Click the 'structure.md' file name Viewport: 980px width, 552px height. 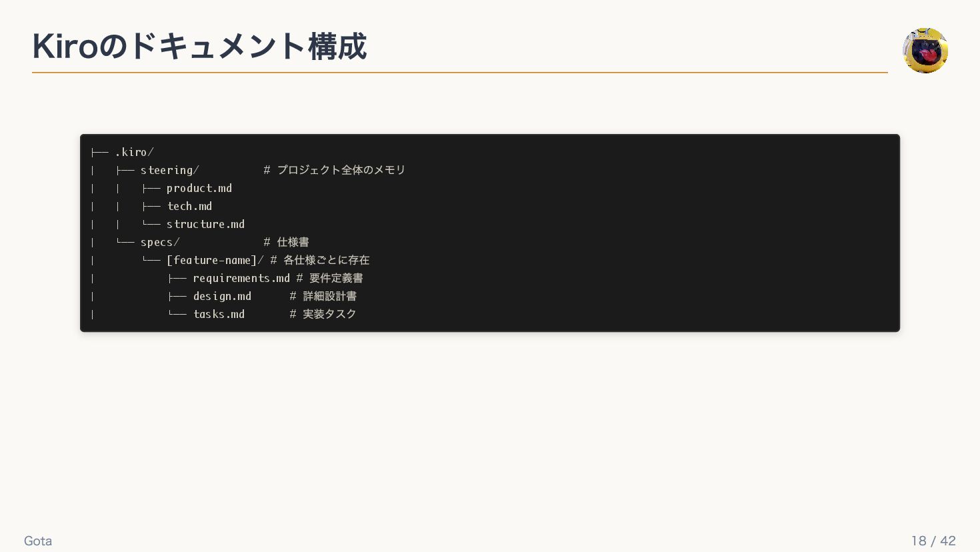[x=205, y=224]
